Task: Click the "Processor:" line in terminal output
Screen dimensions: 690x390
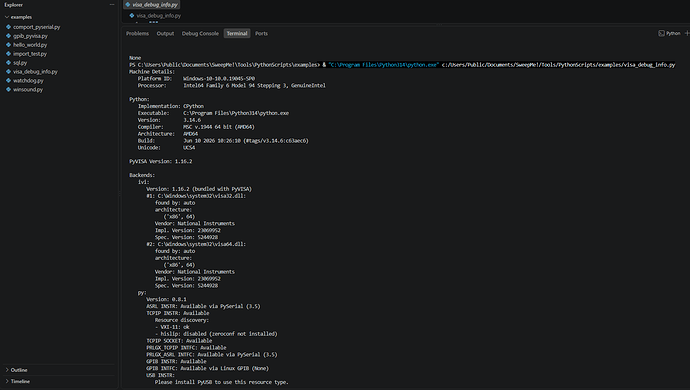Action: coord(231,86)
